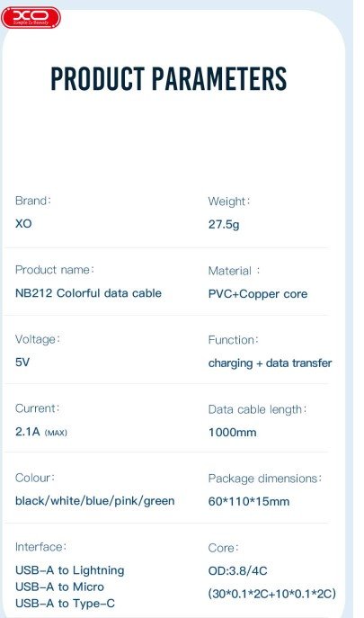
Task: Click the Voltage value 5V
Action: click(22, 363)
